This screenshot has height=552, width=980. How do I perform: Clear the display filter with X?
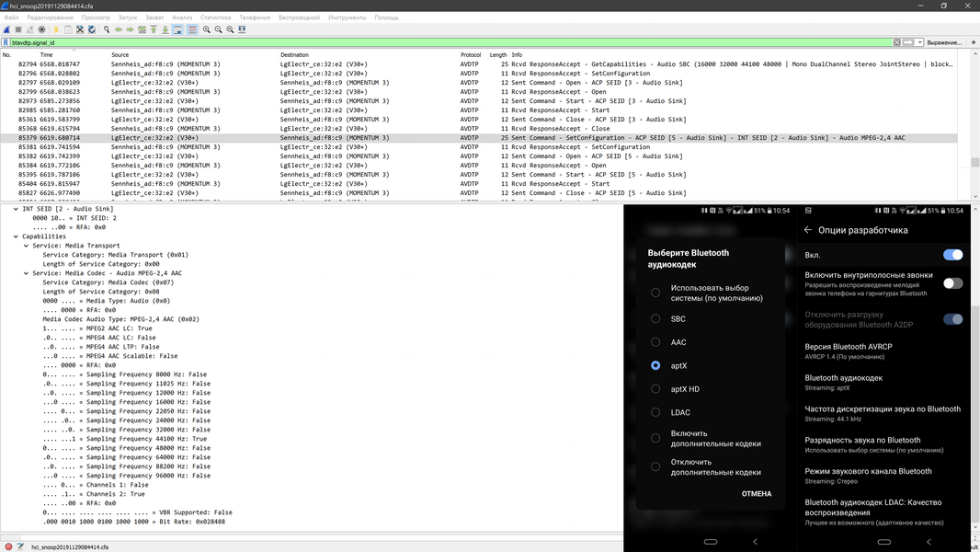897,42
